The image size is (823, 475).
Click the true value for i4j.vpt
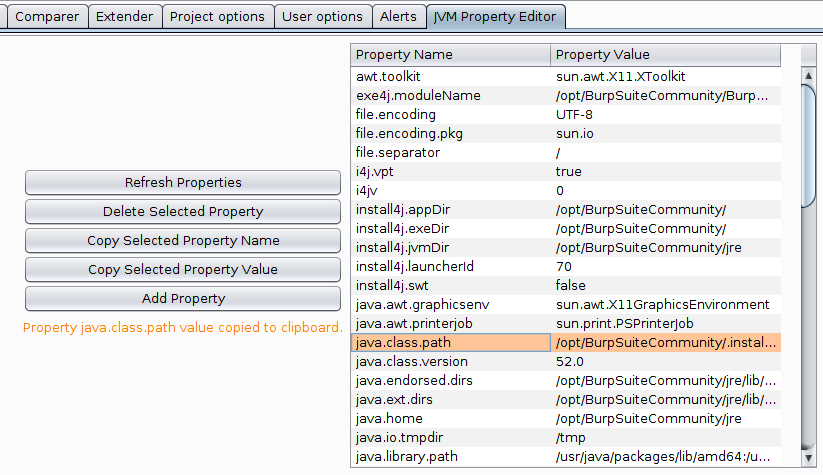pos(666,172)
